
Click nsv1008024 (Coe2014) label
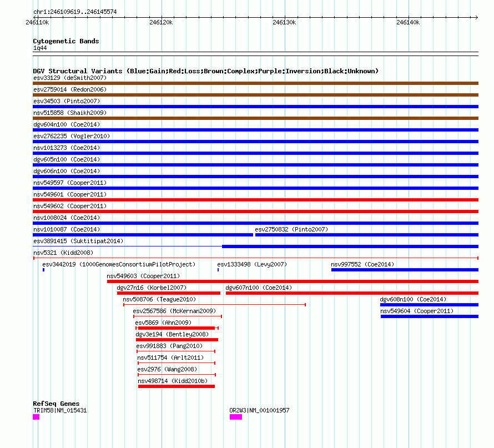[67, 218]
